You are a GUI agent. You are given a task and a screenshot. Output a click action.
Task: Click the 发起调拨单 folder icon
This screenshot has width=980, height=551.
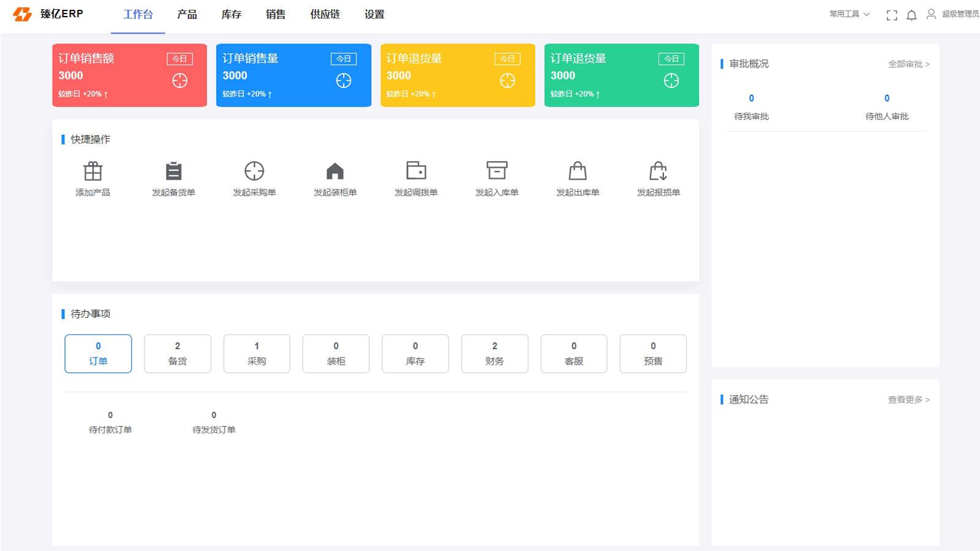(x=415, y=171)
